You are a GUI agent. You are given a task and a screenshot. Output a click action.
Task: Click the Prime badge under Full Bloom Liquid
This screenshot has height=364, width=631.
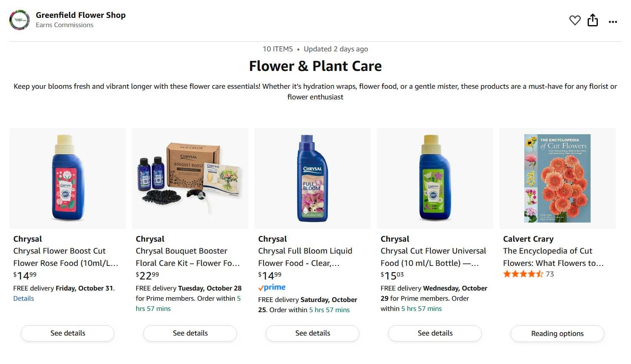click(271, 287)
